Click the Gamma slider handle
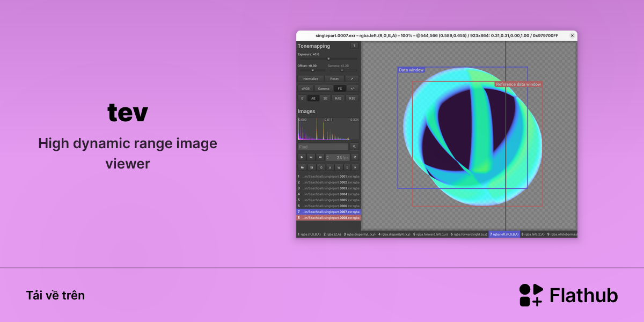Viewport: 644px width, 322px height. (342, 70)
